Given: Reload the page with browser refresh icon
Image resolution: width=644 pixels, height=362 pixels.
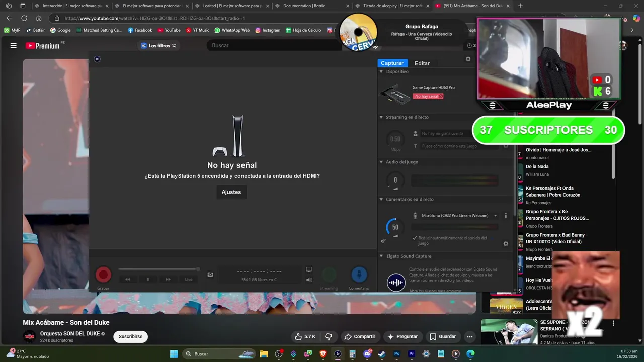Looking at the screenshot, I should 24,18.
